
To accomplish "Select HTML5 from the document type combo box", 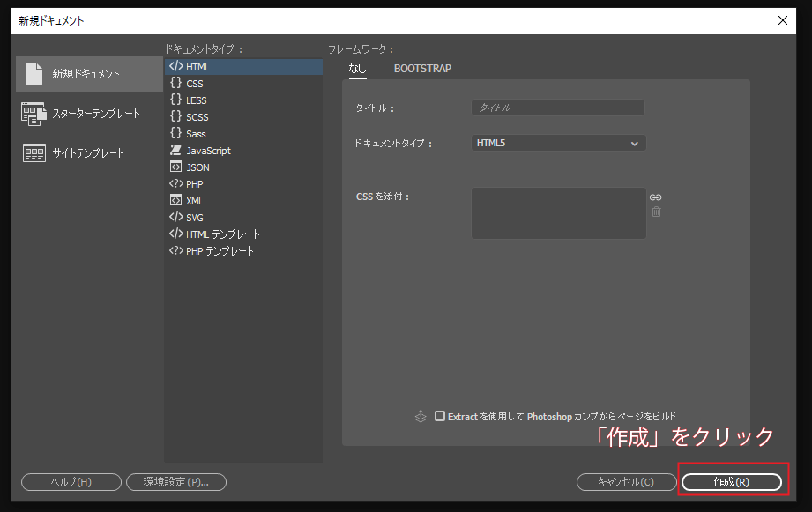I will [x=557, y=142].
